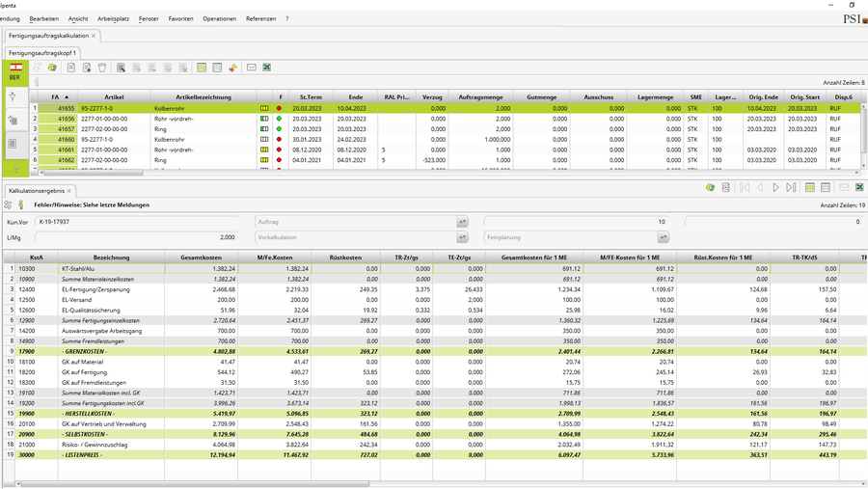Viewport: 868px width, 489px height.
Task: Click the green info figure icon beside Fehler/Hinweise
Action: pos(21,205)
